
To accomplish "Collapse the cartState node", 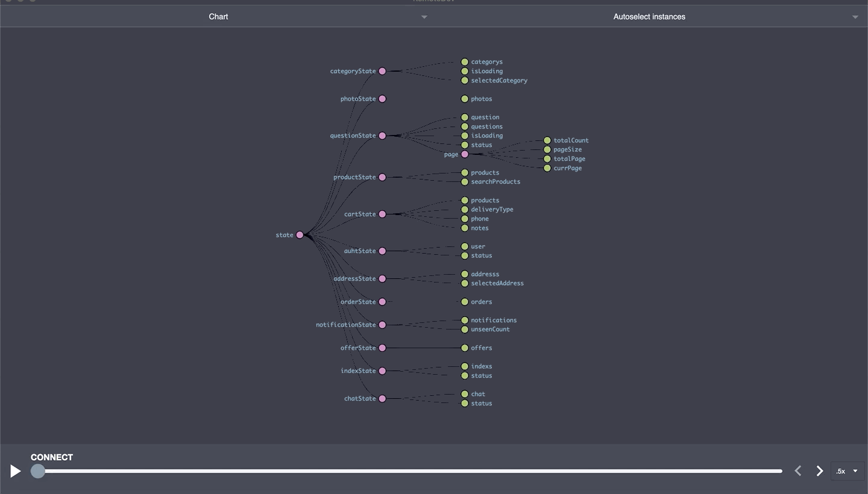I will pos(382,214).
